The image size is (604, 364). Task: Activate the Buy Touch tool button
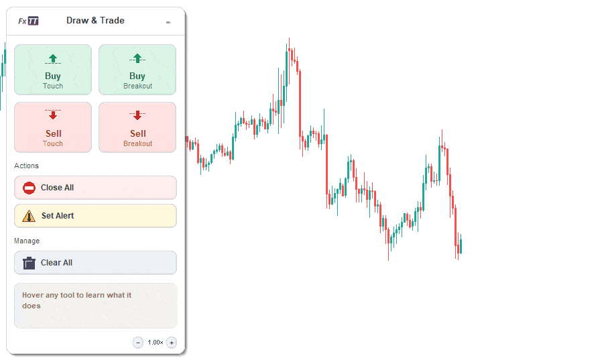pos(53,70)
